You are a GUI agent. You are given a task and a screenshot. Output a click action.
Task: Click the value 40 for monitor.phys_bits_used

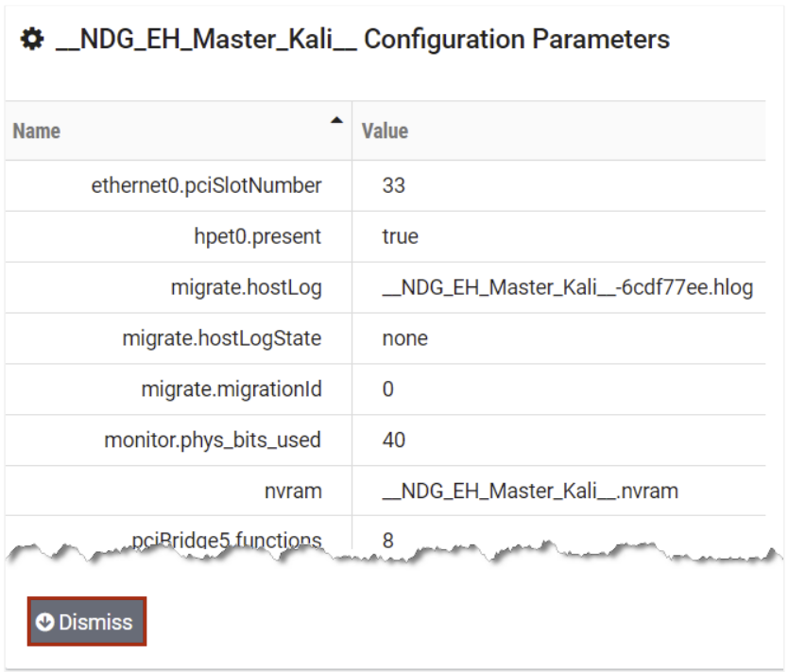click(393, 440)
